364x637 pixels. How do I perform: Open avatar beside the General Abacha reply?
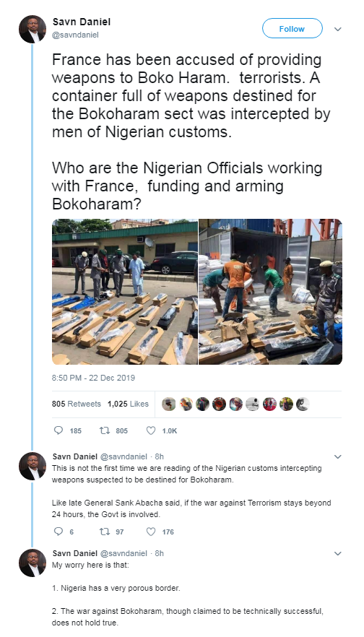pyautogui.click(x=32, y=466)
